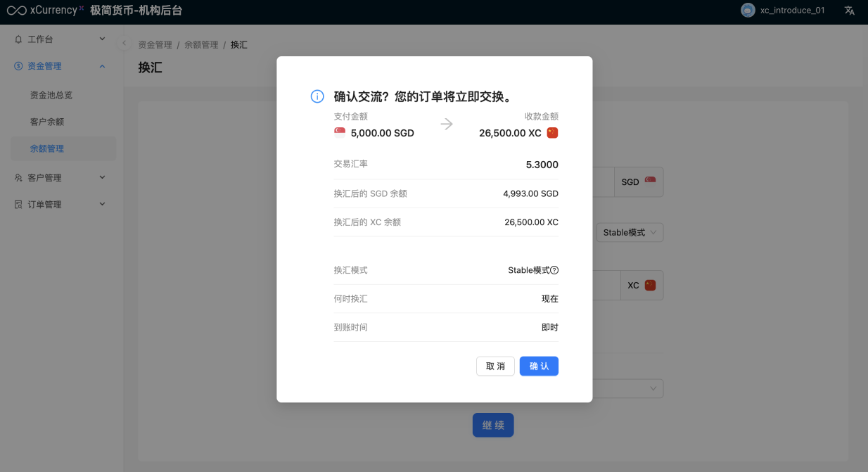Click the xc_introduce_01 user avatar
The height and width of the screenshot is (472, 868).
pyautogui.click(x=748, y=11)
